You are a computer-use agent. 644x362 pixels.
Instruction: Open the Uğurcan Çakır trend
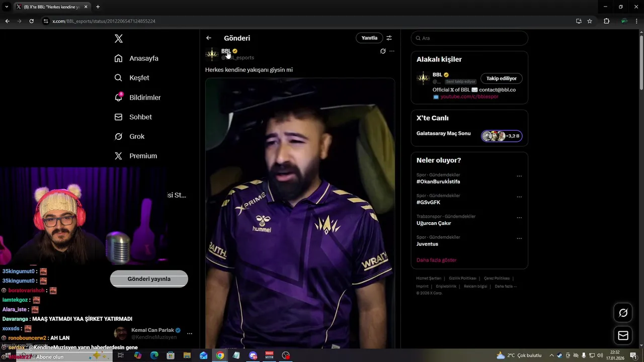point(434,223)
